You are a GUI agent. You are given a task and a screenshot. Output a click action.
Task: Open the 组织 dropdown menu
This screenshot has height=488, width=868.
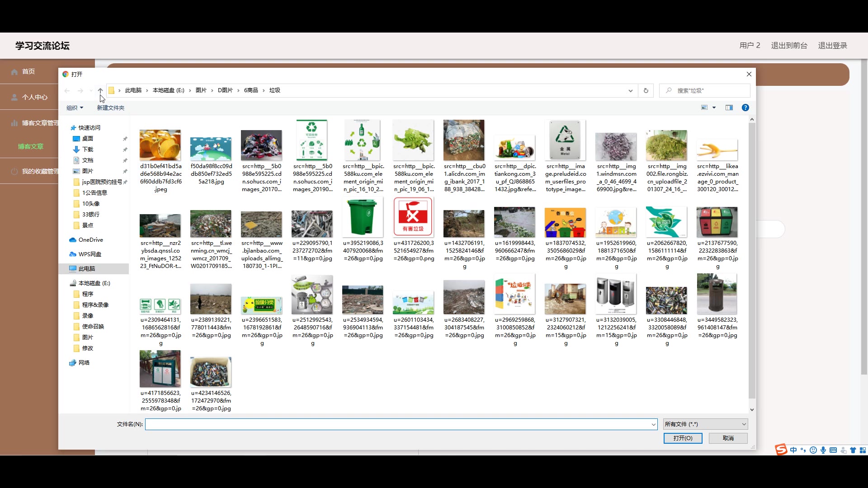[x=75, y=108]
